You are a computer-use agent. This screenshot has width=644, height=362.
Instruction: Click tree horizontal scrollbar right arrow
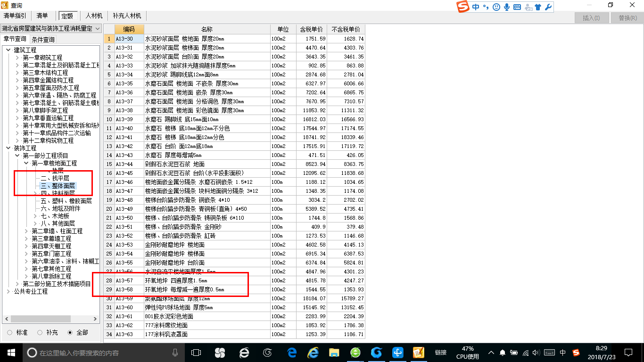coord(96,319)
